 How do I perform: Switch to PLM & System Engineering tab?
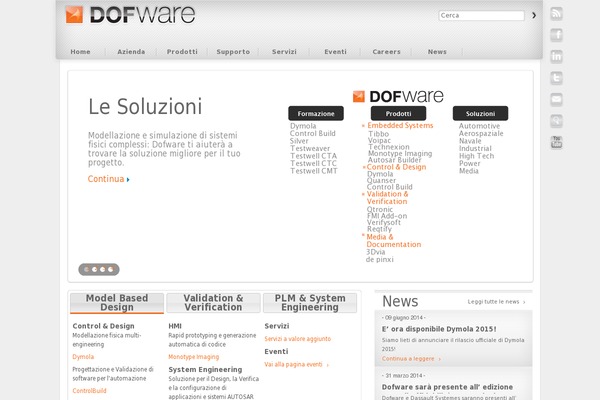pos(310,303)
